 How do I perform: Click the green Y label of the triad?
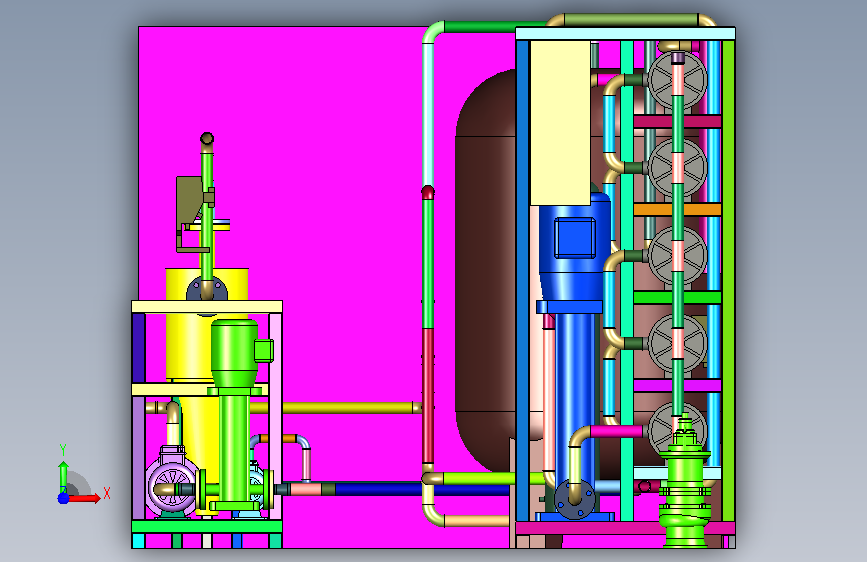63,450
